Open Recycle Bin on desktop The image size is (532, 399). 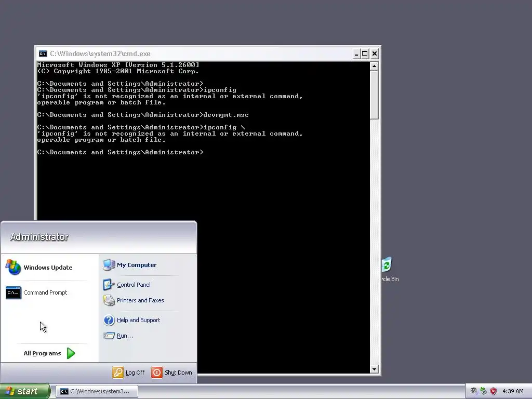390,270
